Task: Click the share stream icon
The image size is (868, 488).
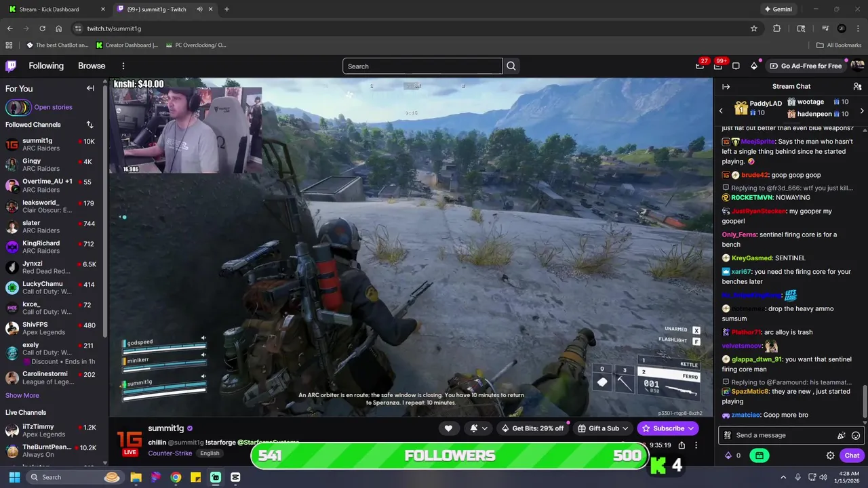Action: pyautogui.click(x=682, y=445)
